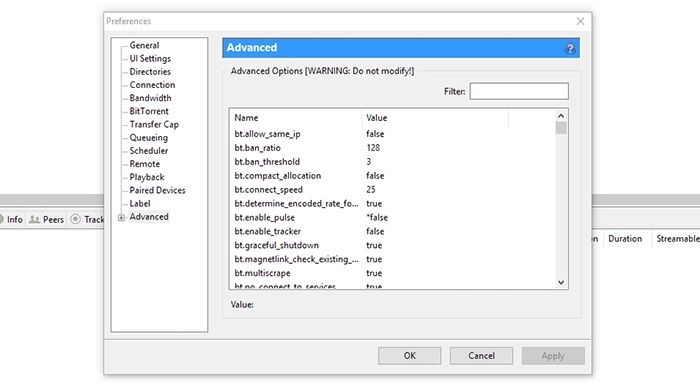
Task: Select the bt.allow_same_ip option
Action: 267,134
